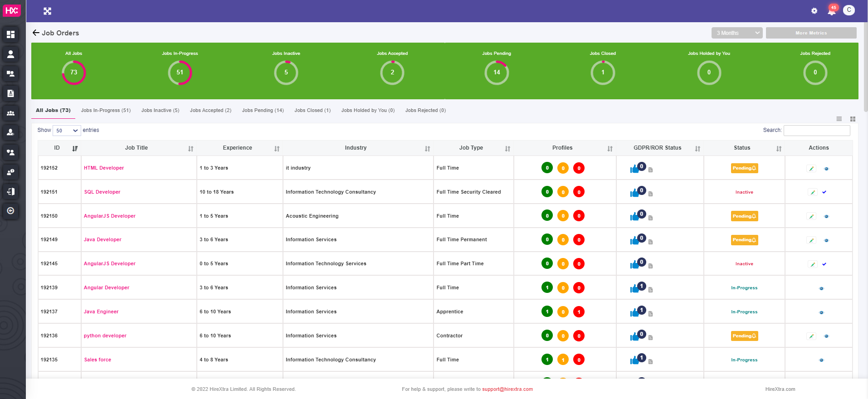The image size is (868, 399).
Task: Open the user help question sidebar icon
Action: pyautogui.click(x=10, y=172)
